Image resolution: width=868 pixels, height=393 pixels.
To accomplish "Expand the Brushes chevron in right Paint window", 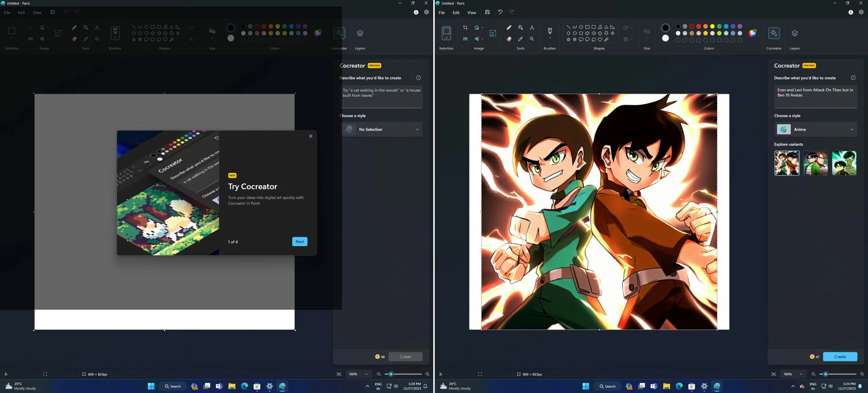I will (550, 38).
